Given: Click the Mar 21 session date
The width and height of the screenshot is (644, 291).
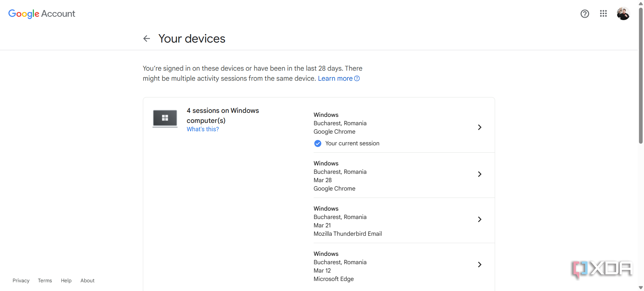Looking at the screenshot, I should tap(322, 225).
